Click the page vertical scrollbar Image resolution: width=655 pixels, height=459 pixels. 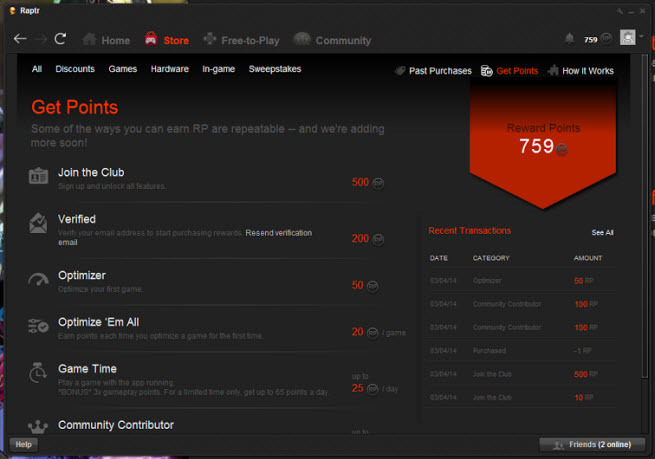click(x=644, y=217)
